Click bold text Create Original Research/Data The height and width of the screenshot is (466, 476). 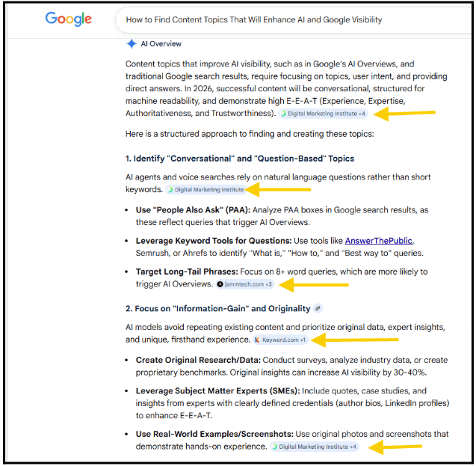pyautogui.click(x=198, y=361)
